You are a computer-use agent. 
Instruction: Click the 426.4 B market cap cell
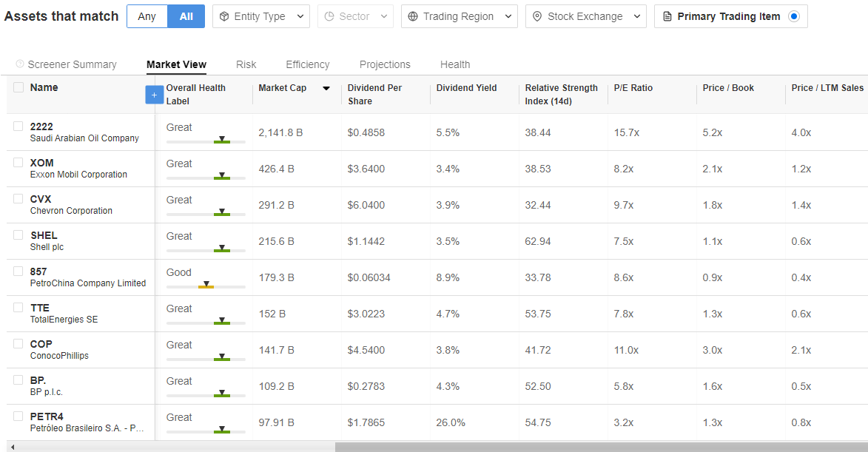[276, 169]
